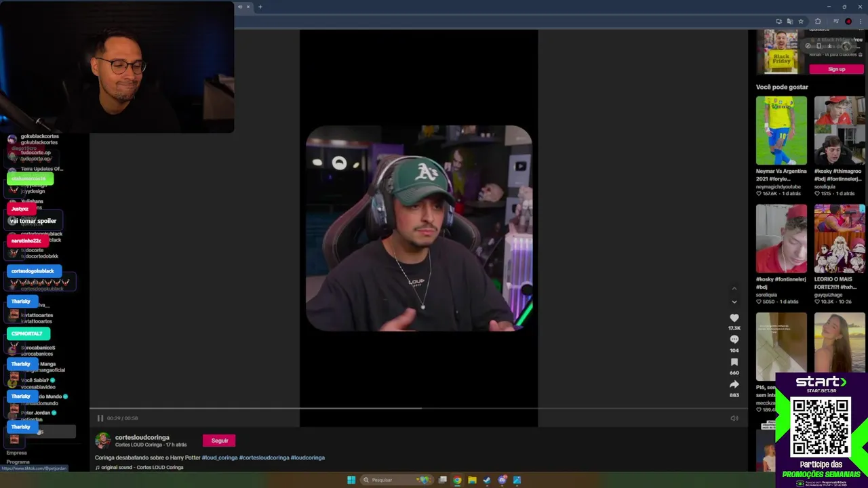Open the #kosky #thimagroo video thumbnail
The image size is (868, 488).
(x=840, y=130)
